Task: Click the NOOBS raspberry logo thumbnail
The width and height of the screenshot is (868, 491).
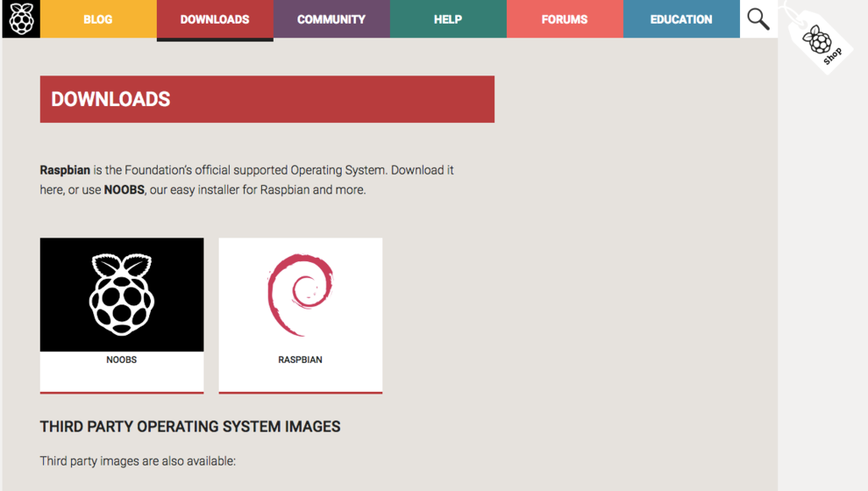Action: [x=122, y=294]
